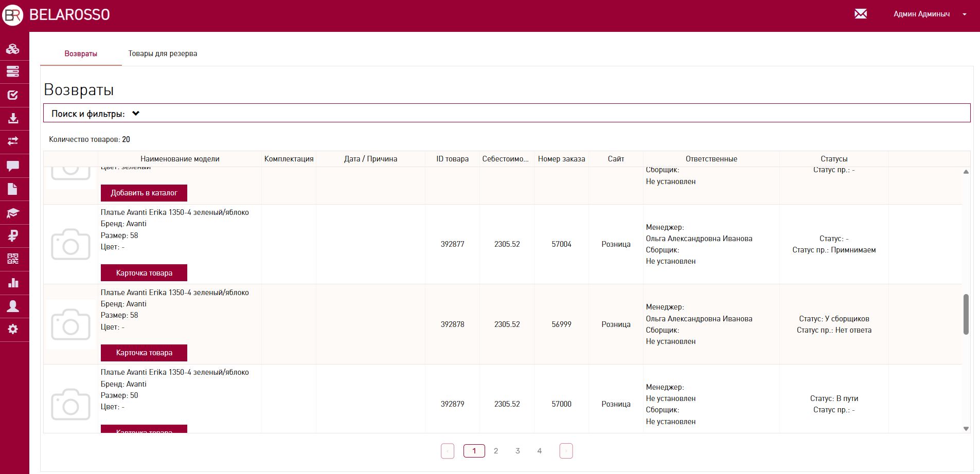
Task: Click the Статус пр.: Нет ответа text
Action: [x=834, y=330]
